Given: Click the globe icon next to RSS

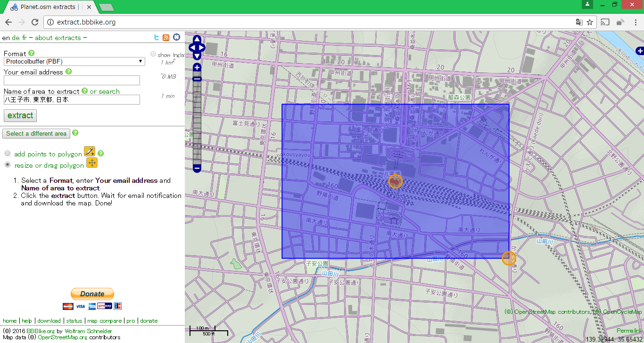Looking at the screenshot, I should (176, 37).
